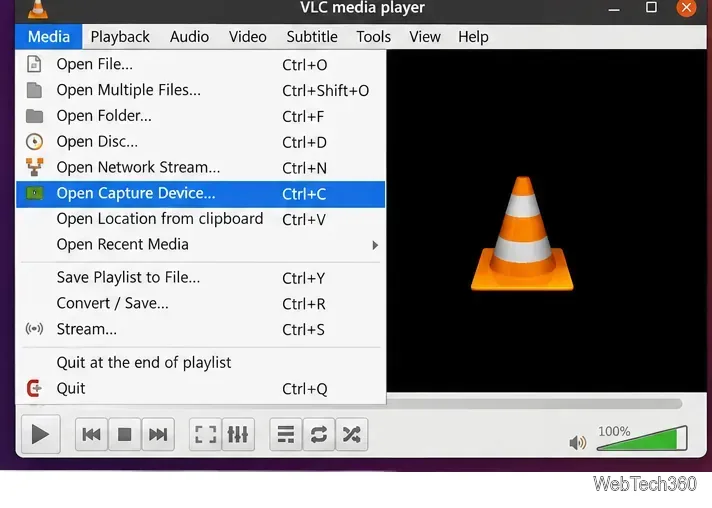
Task: Maximize the VLC window
Action: [651, 7]
